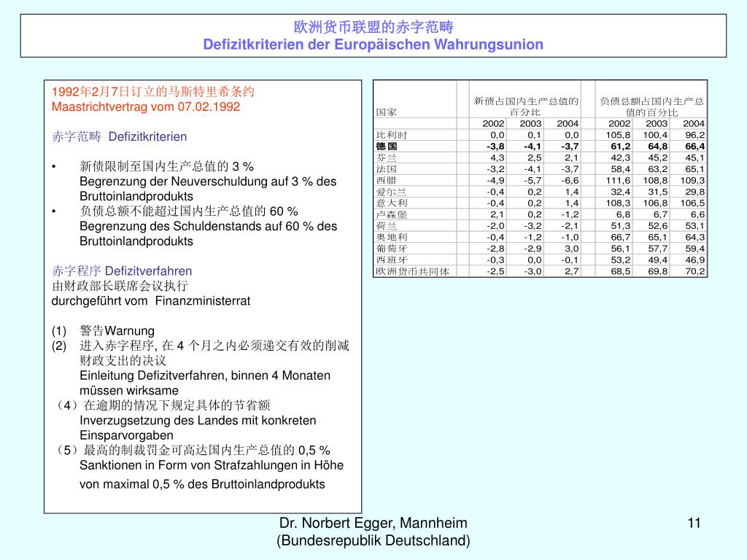Click list item '(1) 警告Warnung'
This screenshot has height=560, width=747.
tap(103, 330)
